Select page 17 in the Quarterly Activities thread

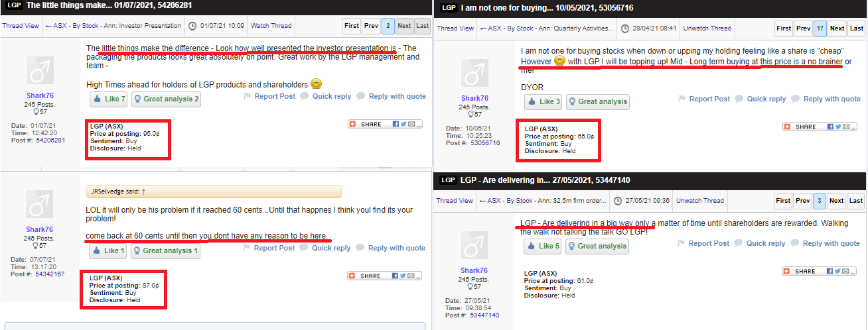point(820,28)
